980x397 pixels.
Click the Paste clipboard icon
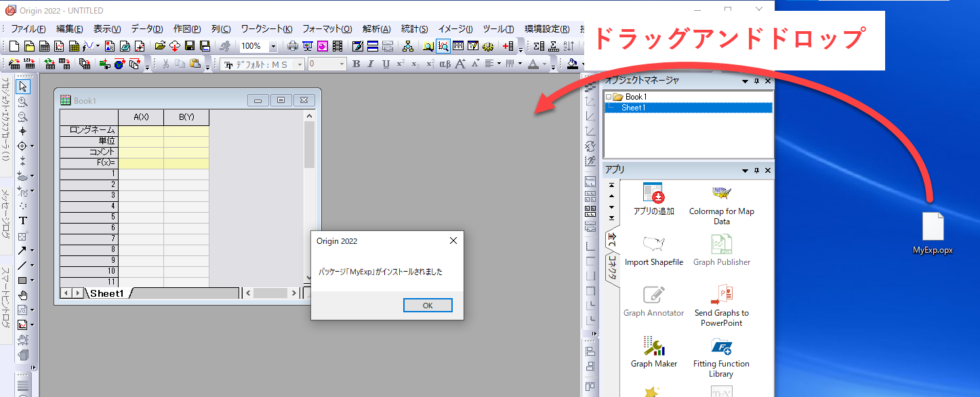(195, 64)
